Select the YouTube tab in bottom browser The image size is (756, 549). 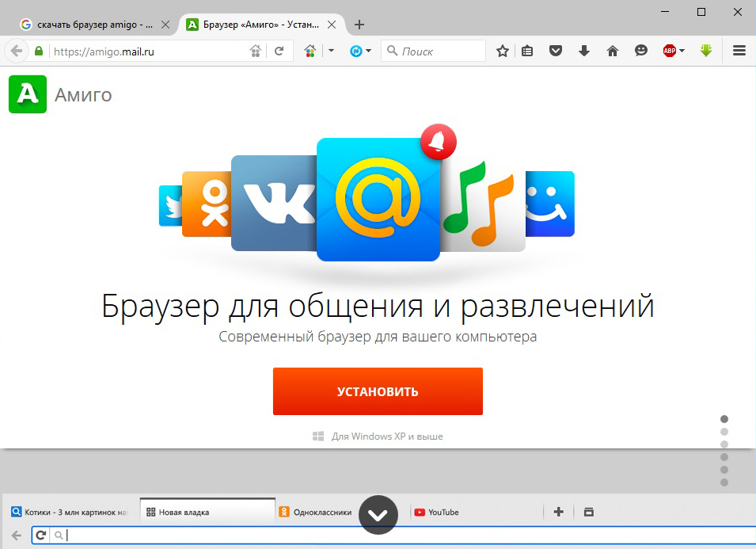[443, 513]
